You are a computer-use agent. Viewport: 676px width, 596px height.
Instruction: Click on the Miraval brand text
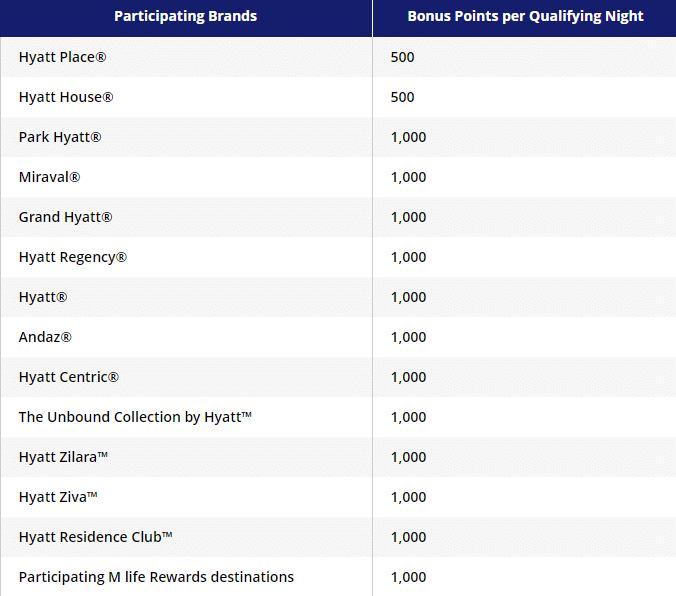coord(50,177)
